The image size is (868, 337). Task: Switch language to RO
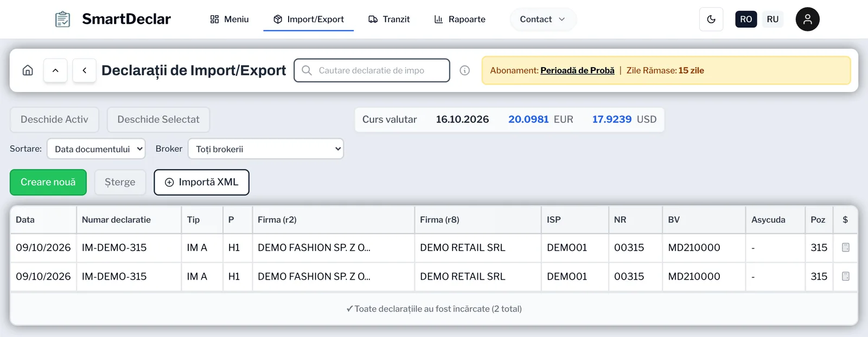point(746,19)
